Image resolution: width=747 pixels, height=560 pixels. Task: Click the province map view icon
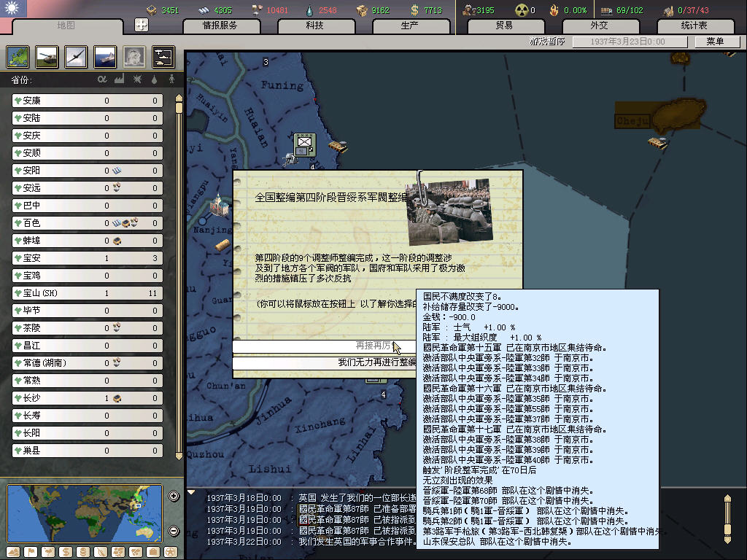[x=18, y=57]
